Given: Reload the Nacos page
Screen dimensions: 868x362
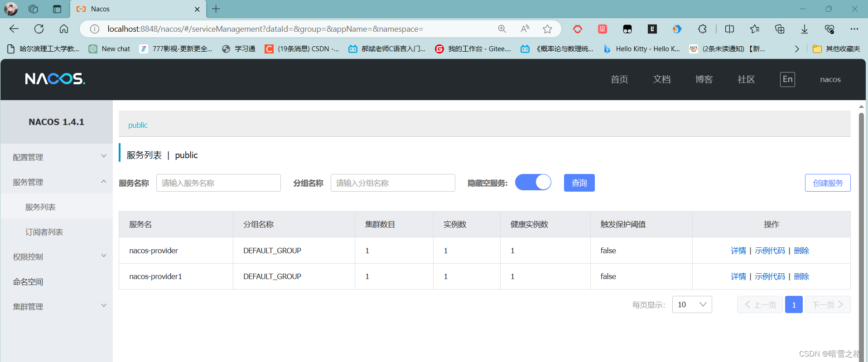Looking at the screenshot, I should (x=39, y=29).
